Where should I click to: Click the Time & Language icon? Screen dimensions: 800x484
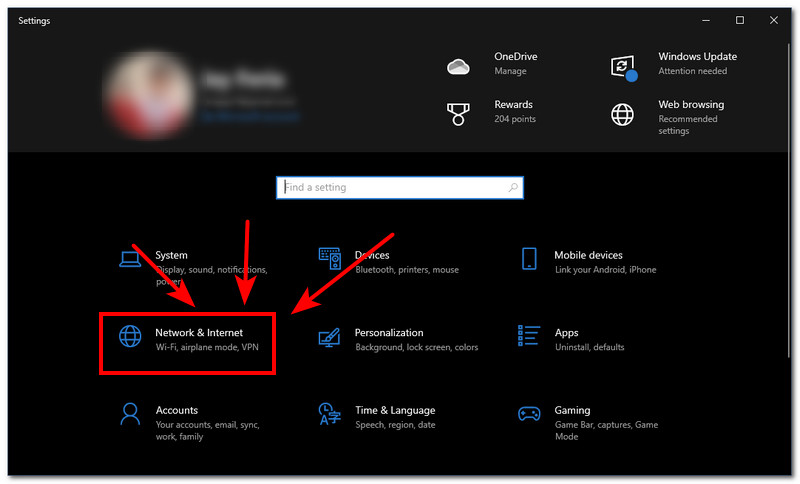[x=329, y=414]
